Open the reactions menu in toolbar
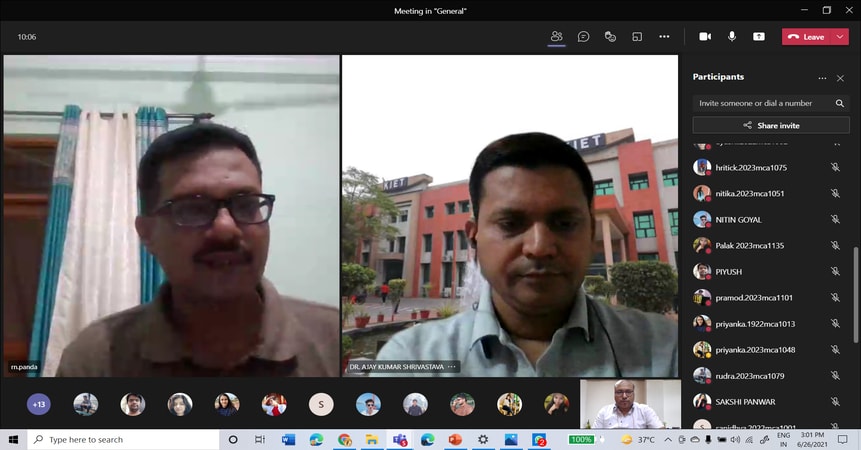The height and width of the screenshot is (450, 861). (x=610, y=37)
